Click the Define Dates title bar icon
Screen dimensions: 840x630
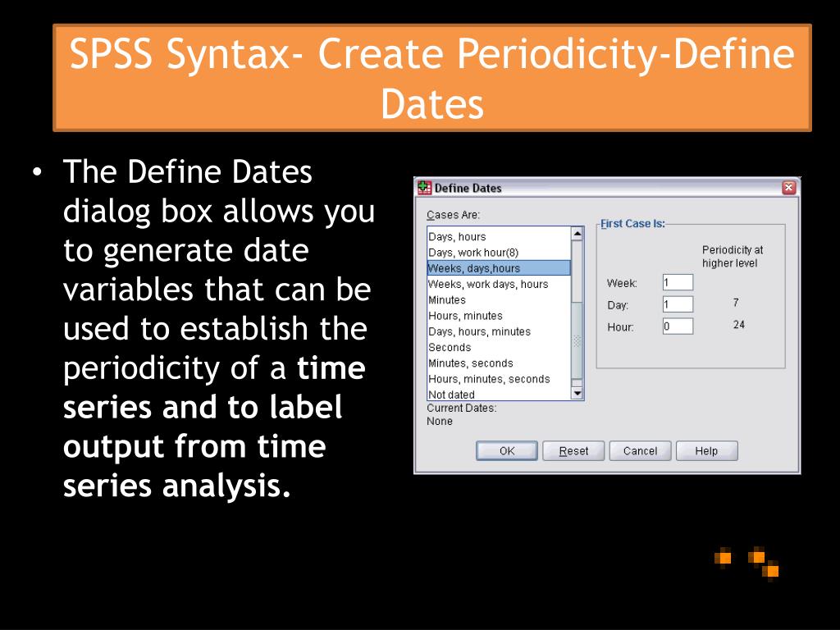(x=424, y=188)
